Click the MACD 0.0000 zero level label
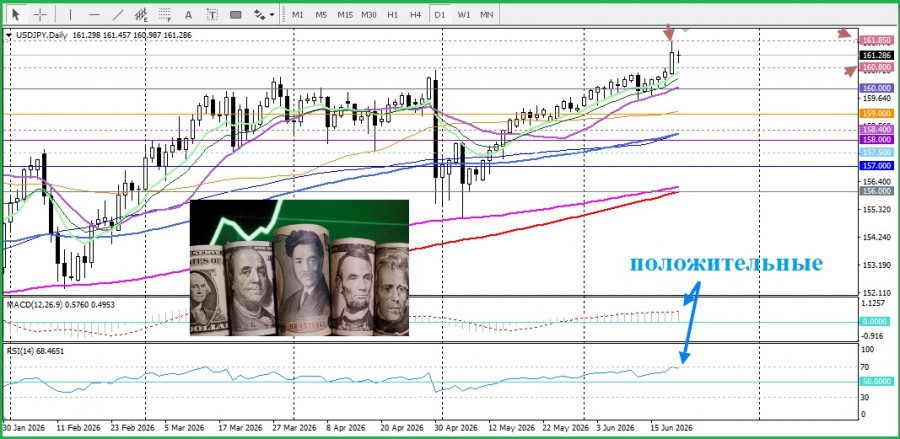The image size is (900, 439). (876, 321)
